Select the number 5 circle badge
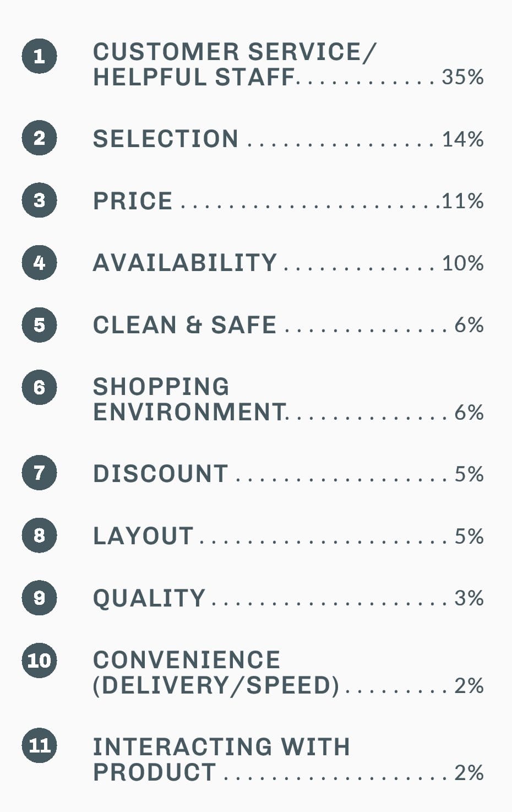Viewport: 512px width, 812px height. (39, 324)
